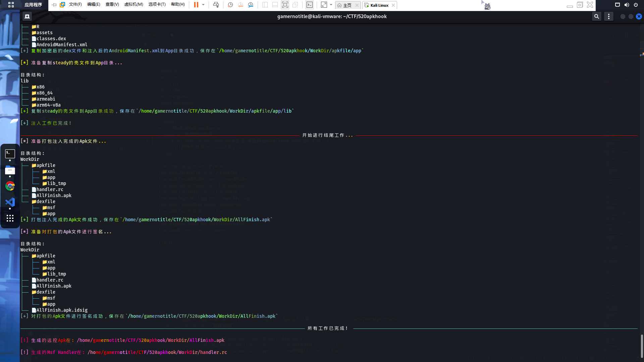Viewport: 644px width, 362px height.
Task: Click the terminal search button
Action: pos(596,16)
